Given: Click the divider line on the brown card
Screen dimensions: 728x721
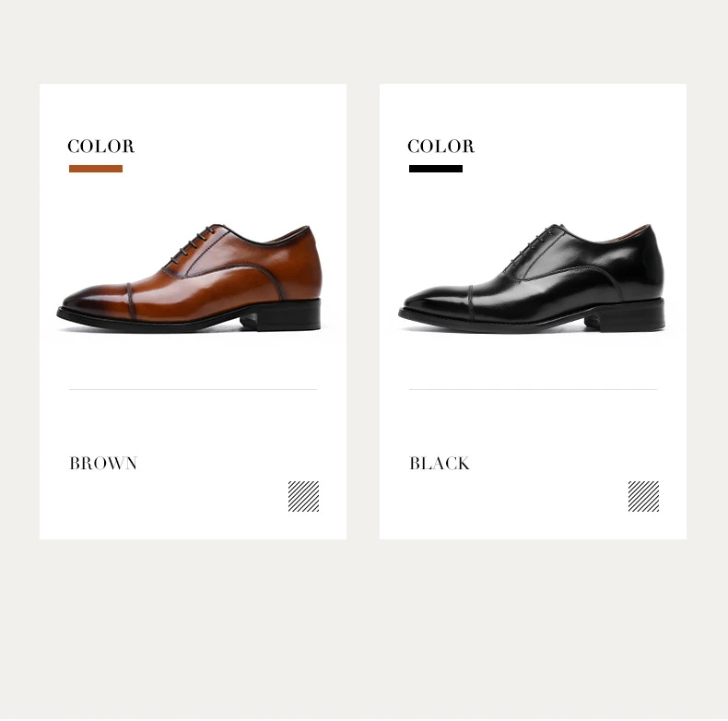Looking at the screenshot, I should click(x=193, y=389).
